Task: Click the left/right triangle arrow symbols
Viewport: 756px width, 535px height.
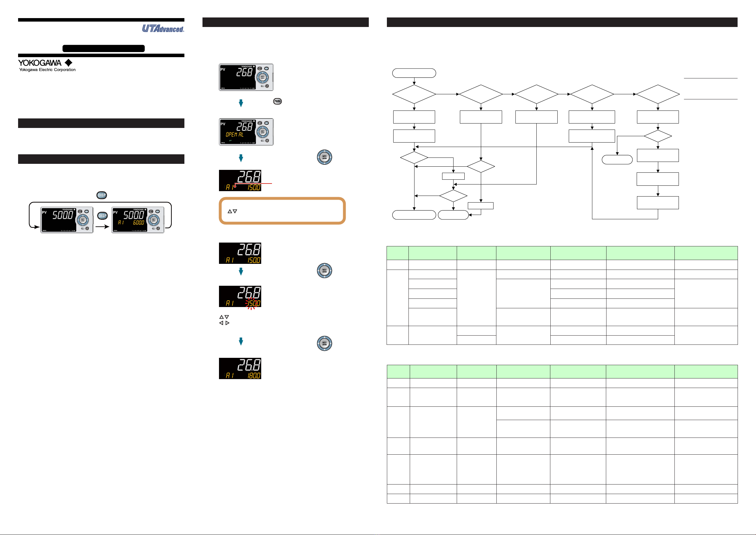Action: (x=224, y=323)
